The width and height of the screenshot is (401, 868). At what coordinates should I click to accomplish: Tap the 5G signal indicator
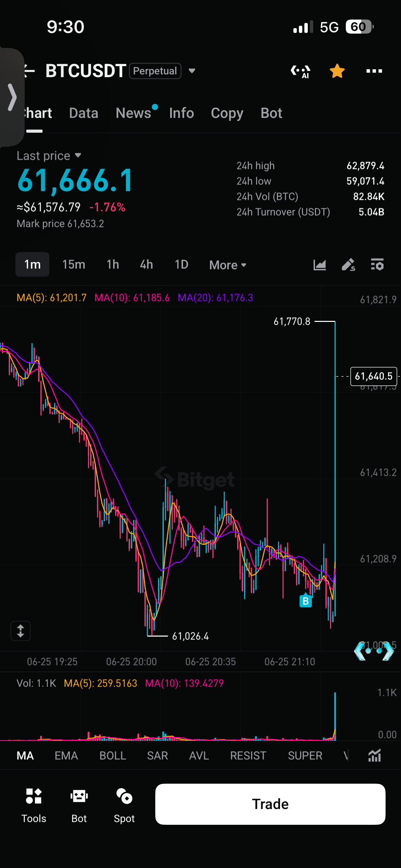point(329,27)
